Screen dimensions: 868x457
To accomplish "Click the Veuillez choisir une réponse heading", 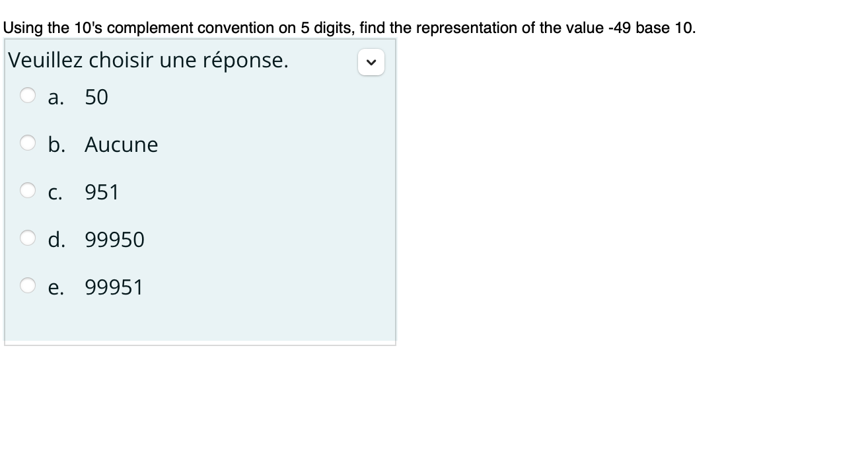I will coord(147,60).
